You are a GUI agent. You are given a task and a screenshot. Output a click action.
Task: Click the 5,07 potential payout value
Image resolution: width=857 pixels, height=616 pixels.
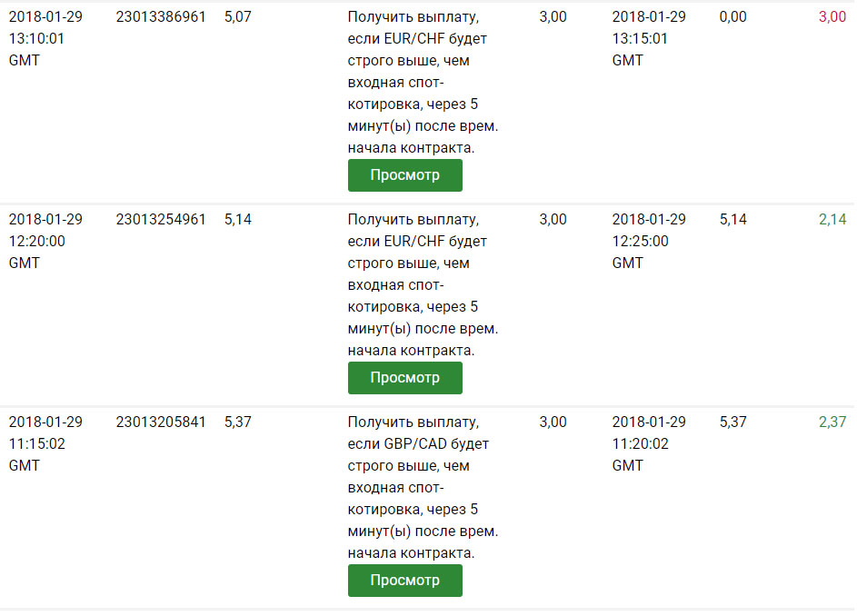238,17
